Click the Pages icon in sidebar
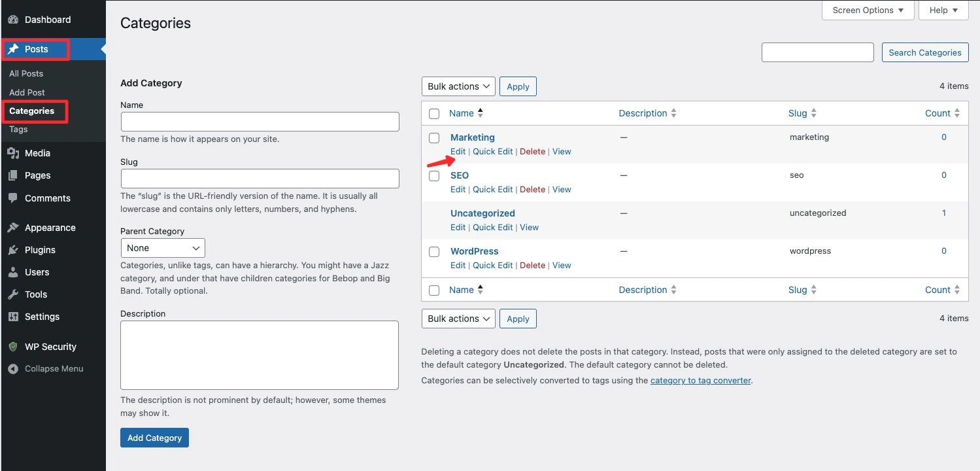980x471 pixels. pyautogui.click(x=13, y=175)
